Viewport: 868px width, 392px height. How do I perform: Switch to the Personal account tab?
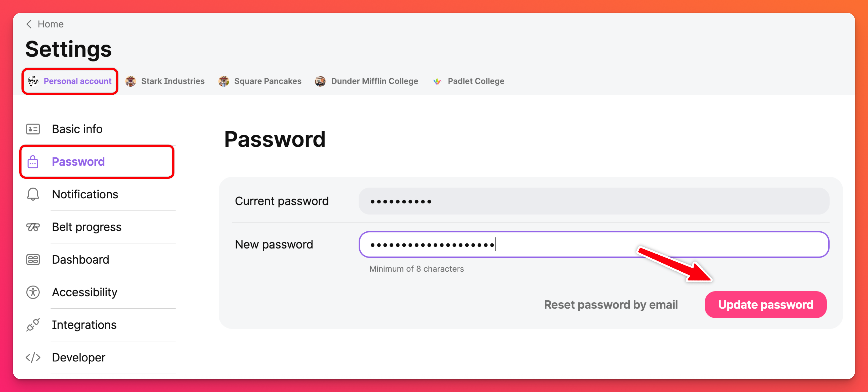70,81
